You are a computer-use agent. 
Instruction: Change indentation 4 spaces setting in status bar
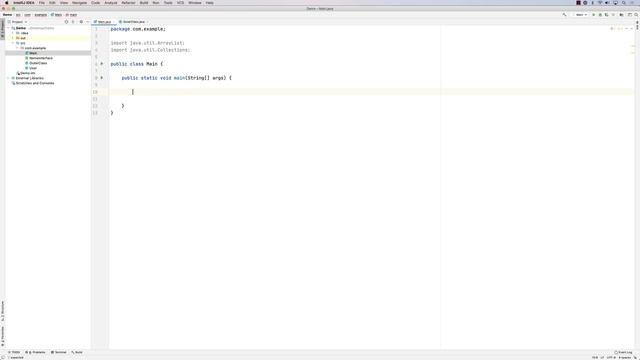coord(624,358)
